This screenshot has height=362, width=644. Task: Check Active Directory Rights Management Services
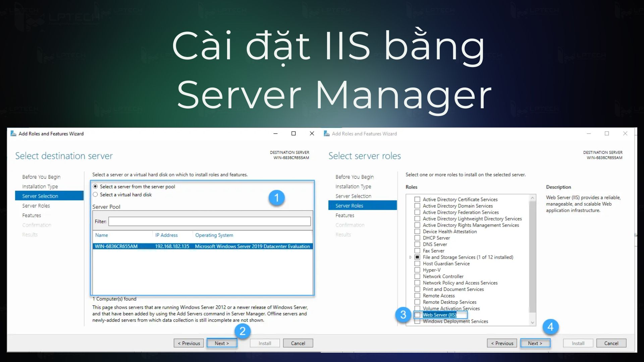point(417,225)
